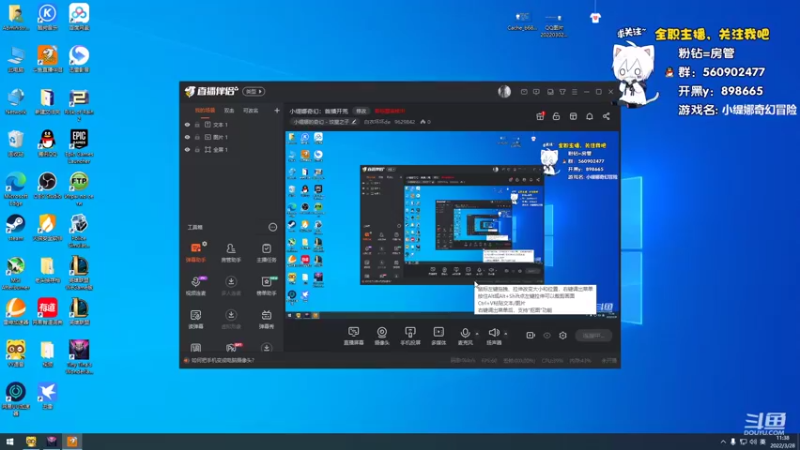Click the unlock padlock icon above the preview

556,116
